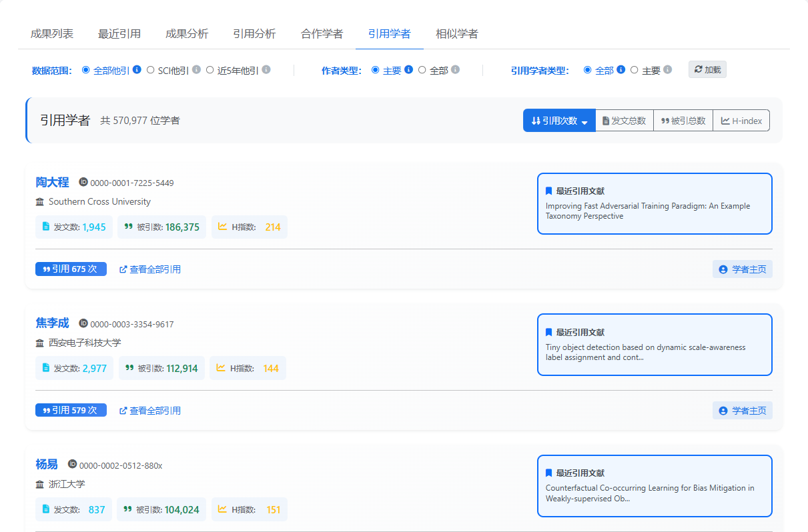Open 陶大程's 学者主页
Viewport: 808px width, 532px height.
(x=742, y=269)
